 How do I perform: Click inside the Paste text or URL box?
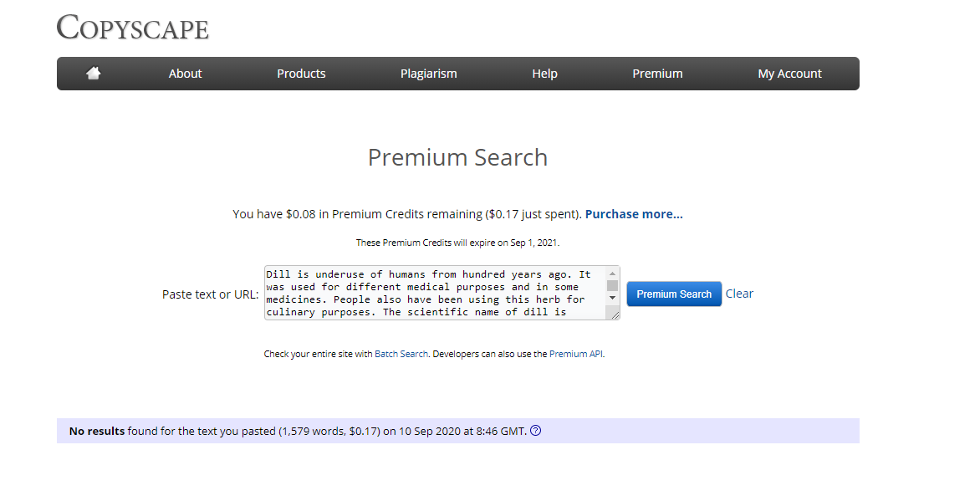tap(435, 293)
